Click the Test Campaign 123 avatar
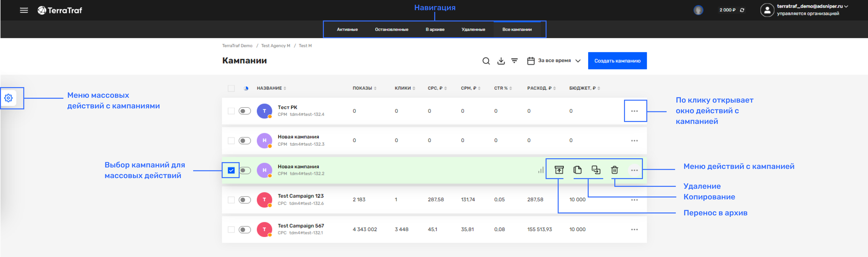The height and width of the screenshot is (257, 868). tap(264, 200)
